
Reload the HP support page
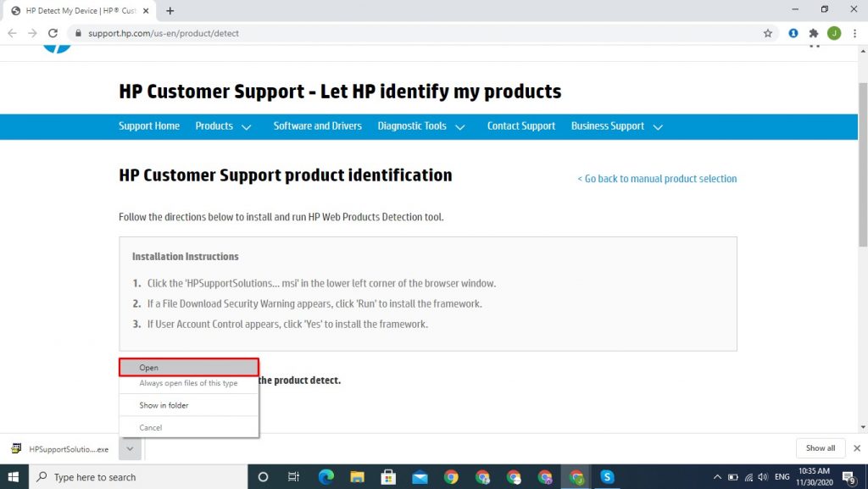[x=53, y=33]
